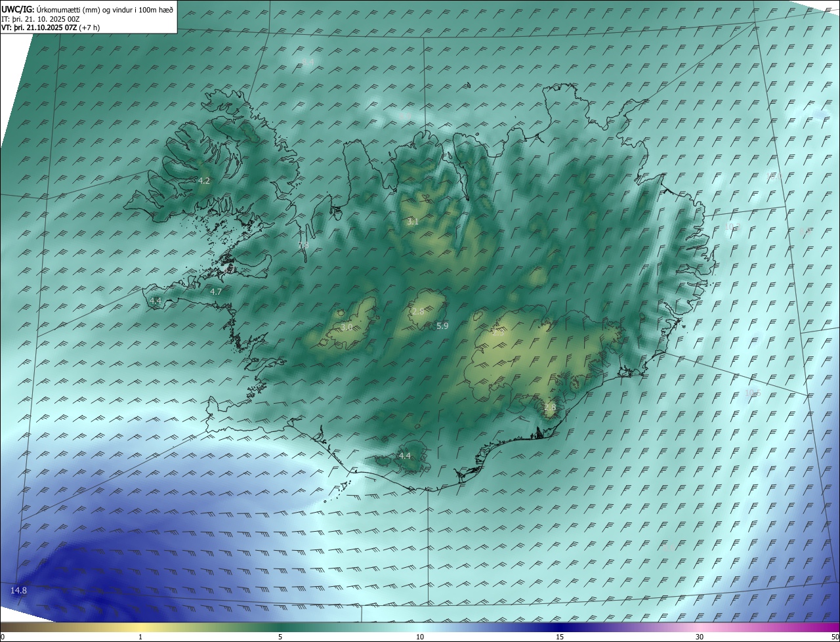The image size is (840, 642).
Task: Click the 0 tick on the colour scale
Action: [x=3, y=637]
